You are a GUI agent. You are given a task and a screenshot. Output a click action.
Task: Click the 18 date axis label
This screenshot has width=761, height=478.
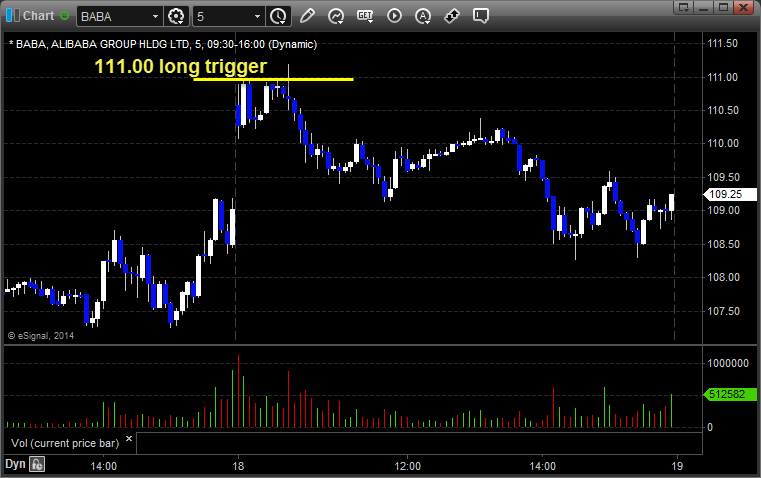point(238,466)
